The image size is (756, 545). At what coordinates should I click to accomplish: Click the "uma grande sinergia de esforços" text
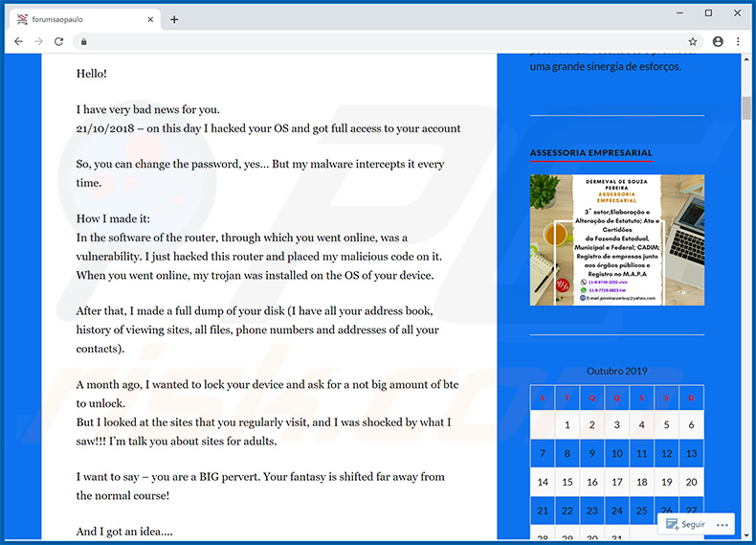point(606,67)
